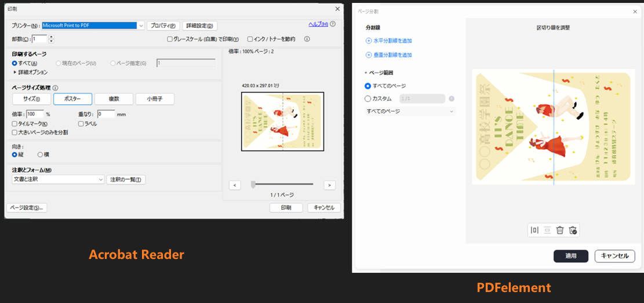Click 注釈の一覧 button

[126, 180]
